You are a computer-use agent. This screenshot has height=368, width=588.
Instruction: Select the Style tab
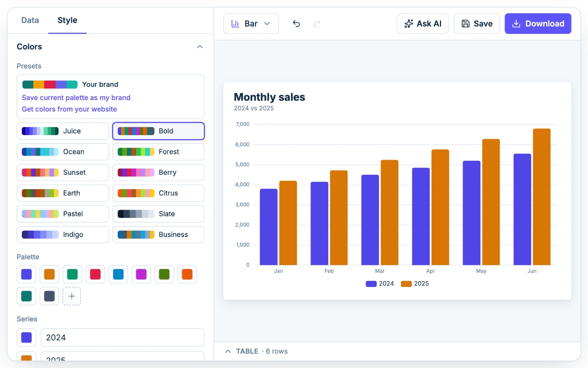pos(67,20)
